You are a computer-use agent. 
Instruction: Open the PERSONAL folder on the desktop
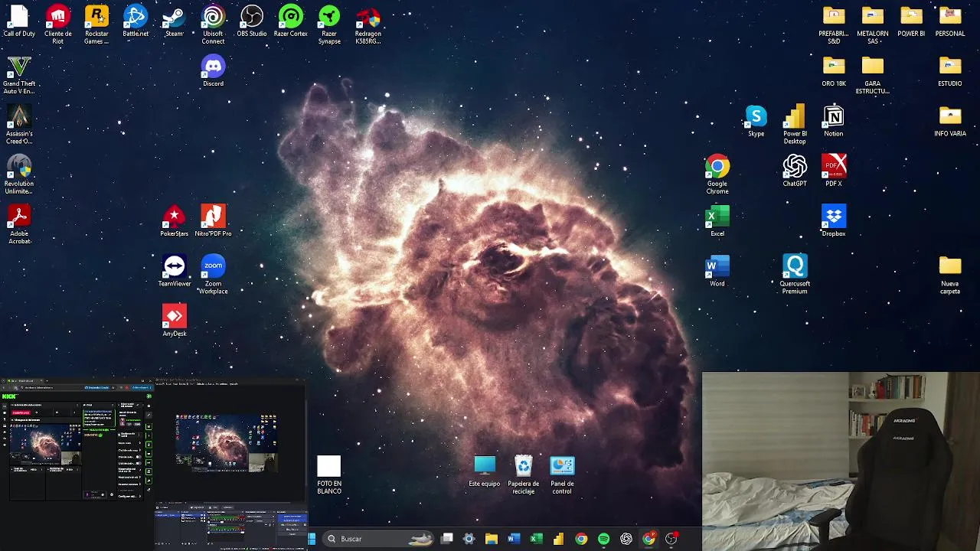[950, 21]
